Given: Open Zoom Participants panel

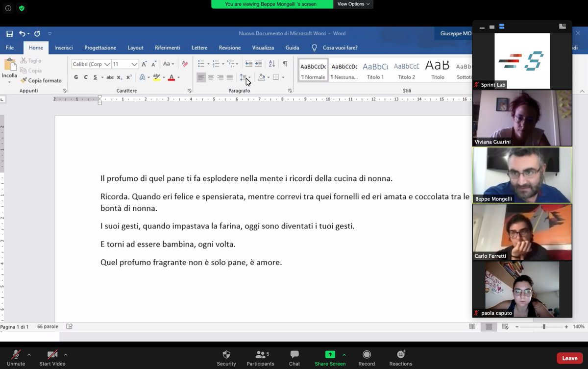Looking at the screenshot, I should point(261,358).
